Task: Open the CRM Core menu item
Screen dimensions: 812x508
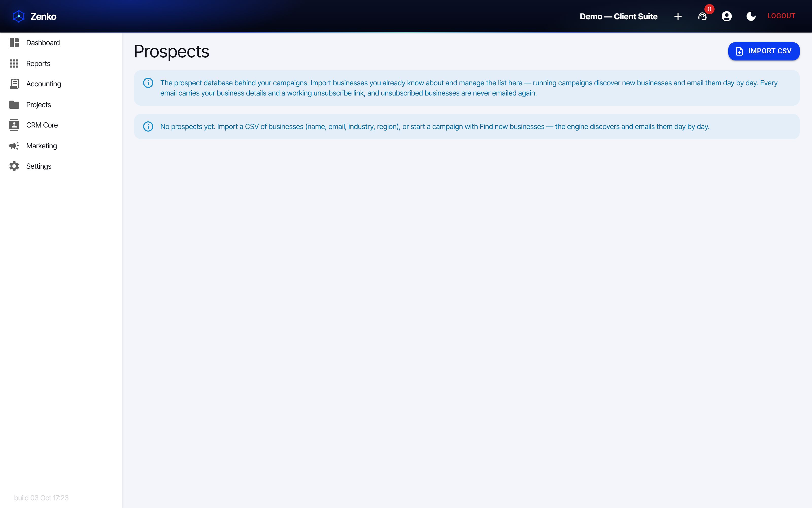Action: pos(61,125)
